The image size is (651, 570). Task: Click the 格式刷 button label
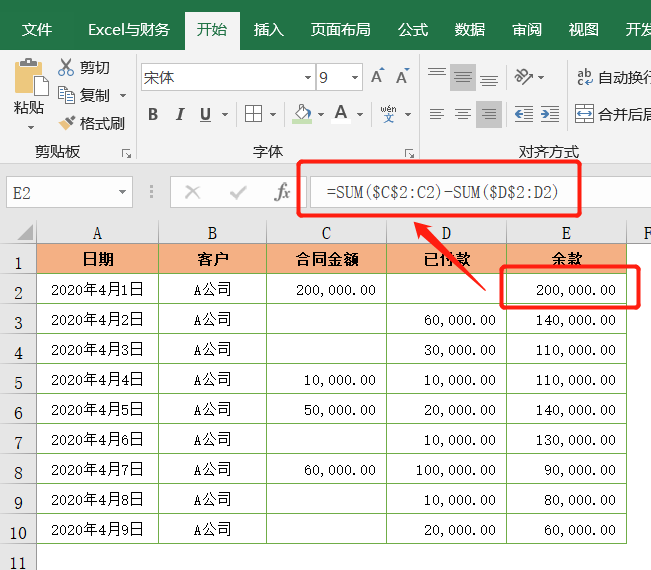tap(102, 123)
